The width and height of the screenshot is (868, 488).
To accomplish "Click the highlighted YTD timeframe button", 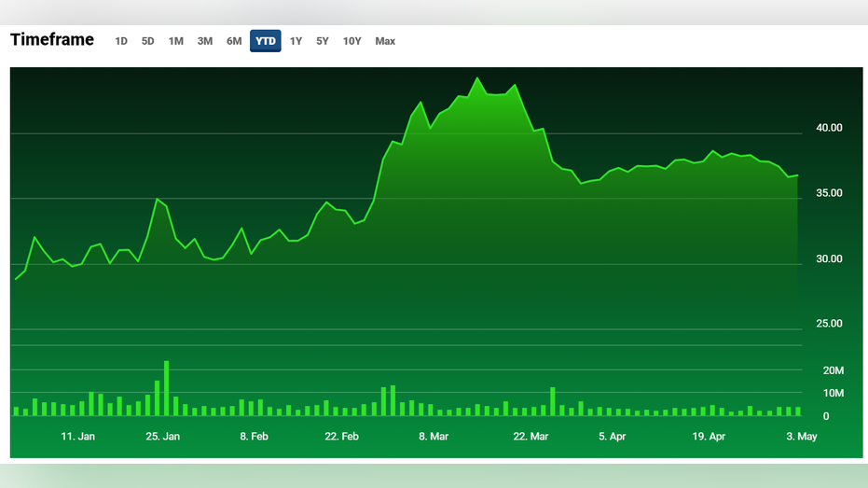I will point(265,41).
